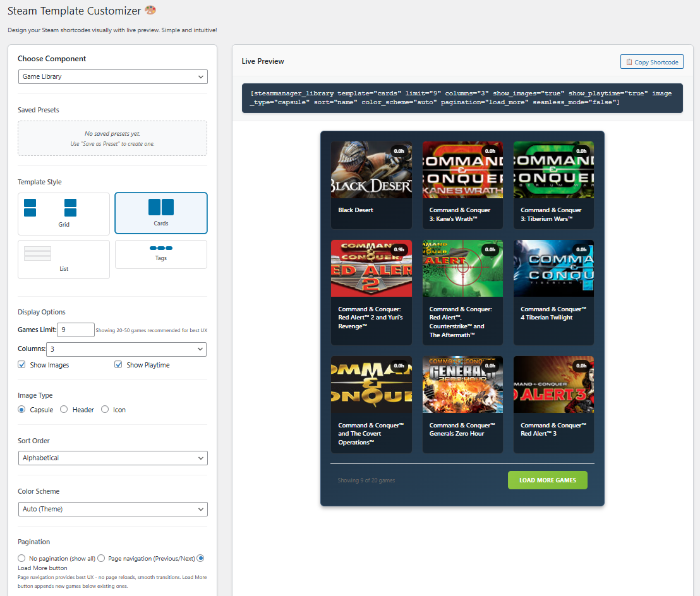Click the clipboard icon in Copy Shortcode

(629, 62)
